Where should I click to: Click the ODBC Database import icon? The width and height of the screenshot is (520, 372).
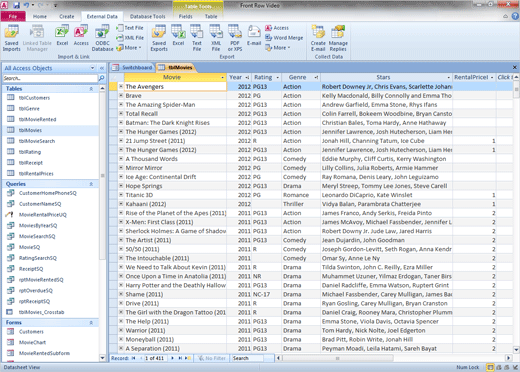[x=102, y=39]
